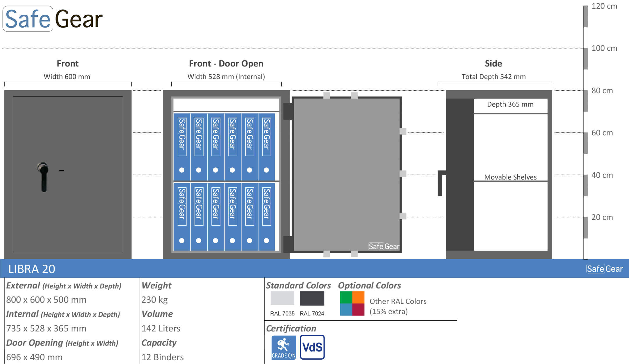Viewport: 629px width, 364px height.
Task: Click the Depth 365 mm label
Action: pos(510,104)
